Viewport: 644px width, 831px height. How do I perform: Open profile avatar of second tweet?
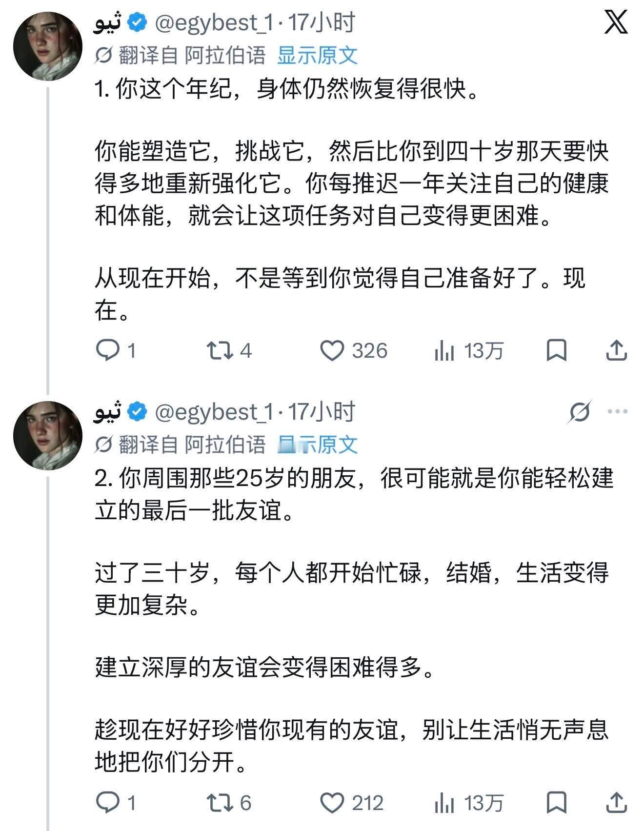[48, 435]
